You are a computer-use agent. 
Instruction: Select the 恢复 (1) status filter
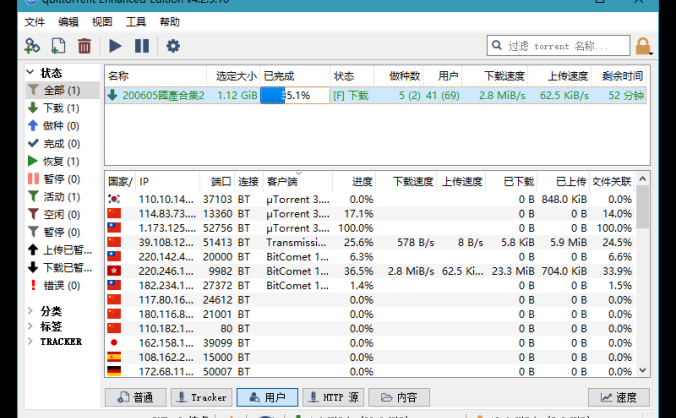pyautogui.click(x=62, y=161)
